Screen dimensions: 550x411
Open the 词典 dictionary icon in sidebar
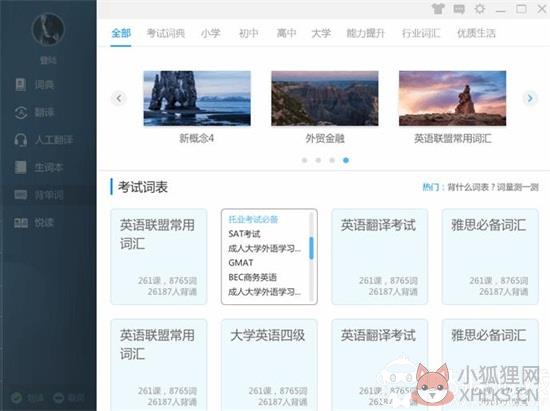(x=21, y=85)
